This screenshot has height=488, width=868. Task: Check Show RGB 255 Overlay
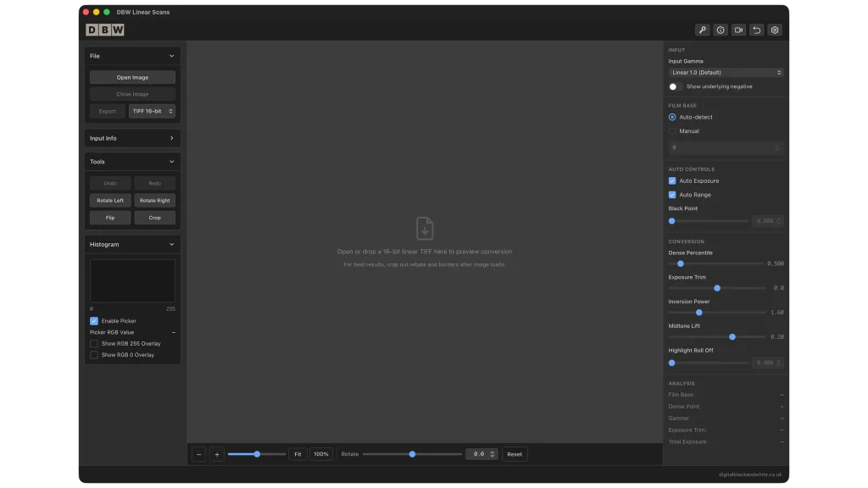tap(94, 344)
